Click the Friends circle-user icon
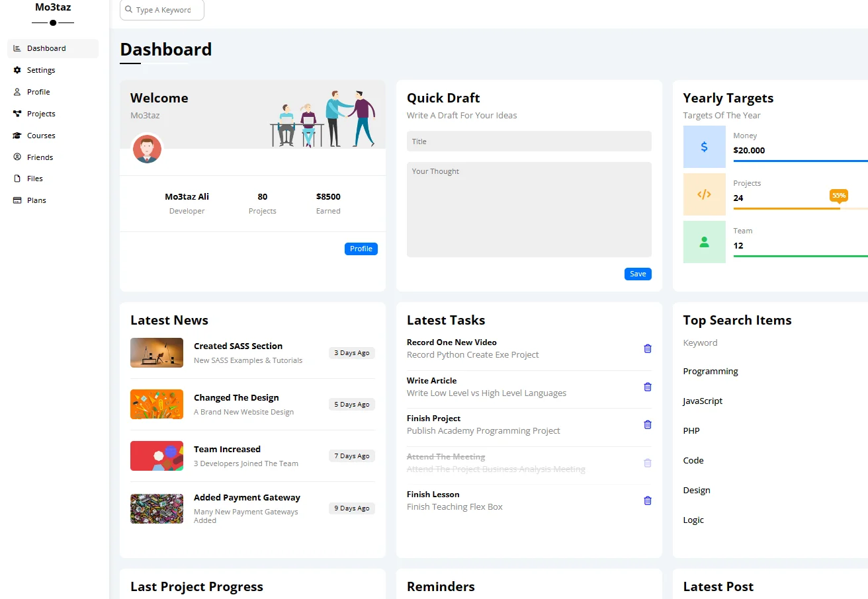 17,157
